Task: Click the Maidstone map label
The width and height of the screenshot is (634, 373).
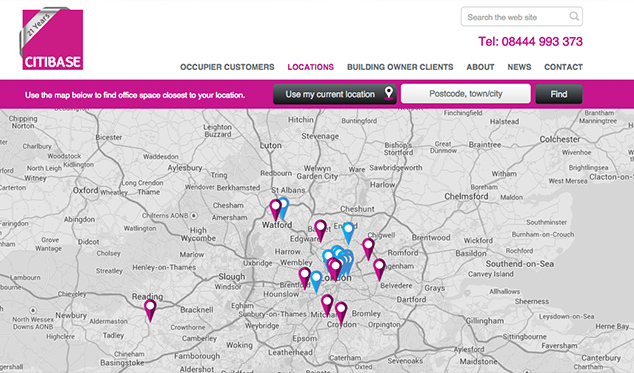Action: [x=478, y=361]
